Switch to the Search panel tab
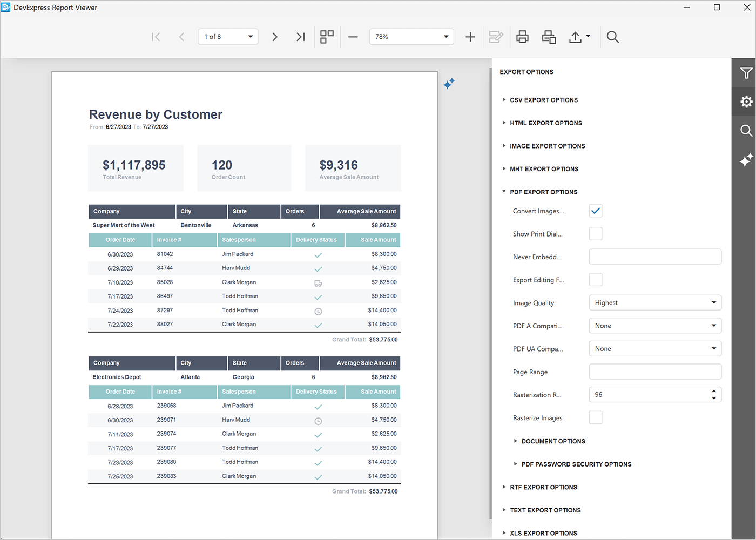The height and width of the screenshot is (540, 756). [x=746, y=130]
